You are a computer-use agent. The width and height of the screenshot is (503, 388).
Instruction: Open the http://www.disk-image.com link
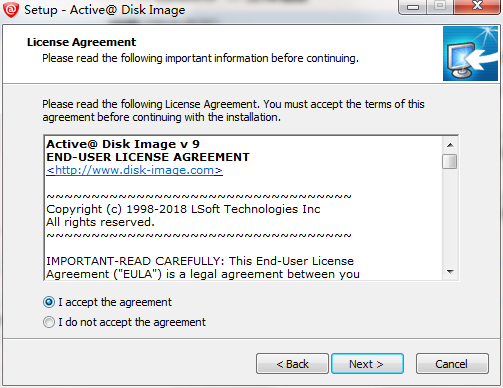[x=134, y=170]
